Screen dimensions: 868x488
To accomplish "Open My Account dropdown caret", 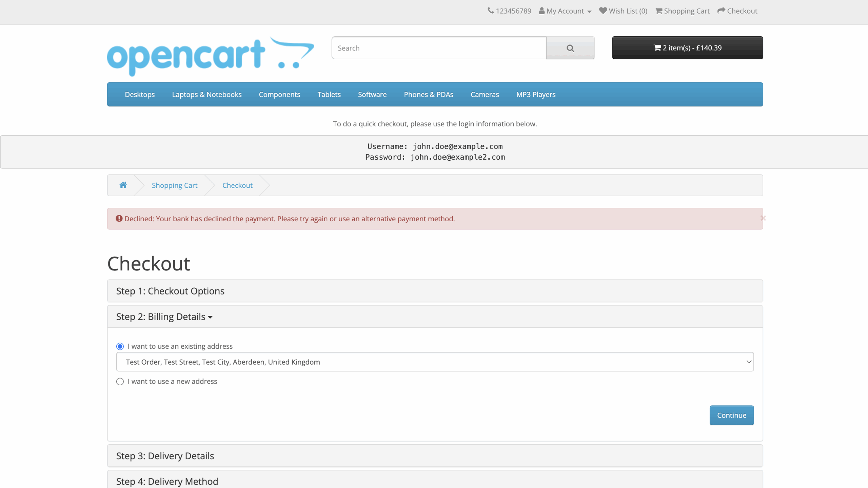I will coord(589,12).
